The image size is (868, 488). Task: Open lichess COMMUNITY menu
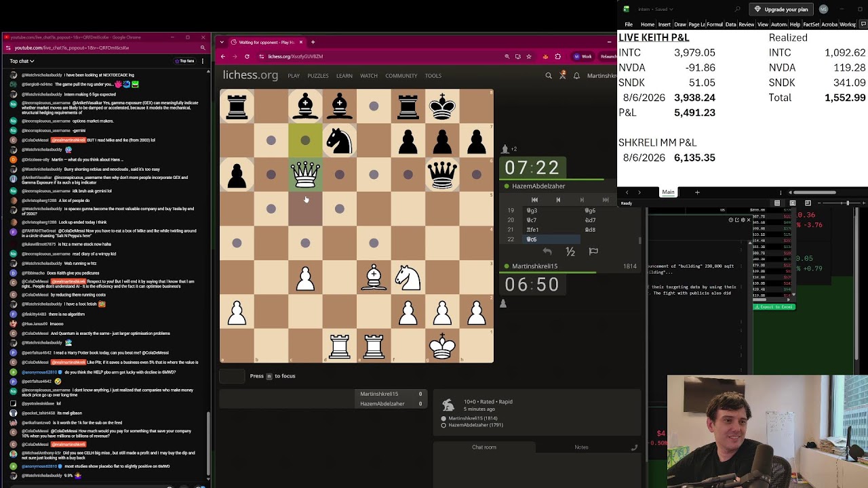[401, 76]
